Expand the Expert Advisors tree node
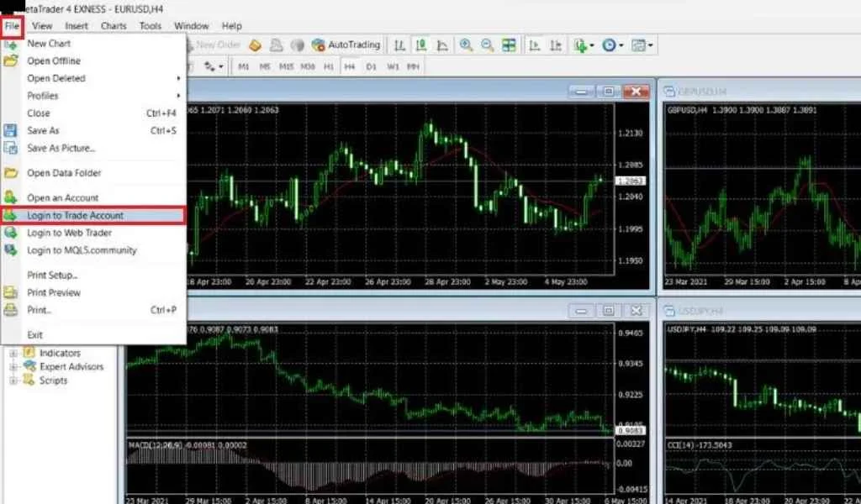This screenshot has height=504, width=861. coord(13,367)
